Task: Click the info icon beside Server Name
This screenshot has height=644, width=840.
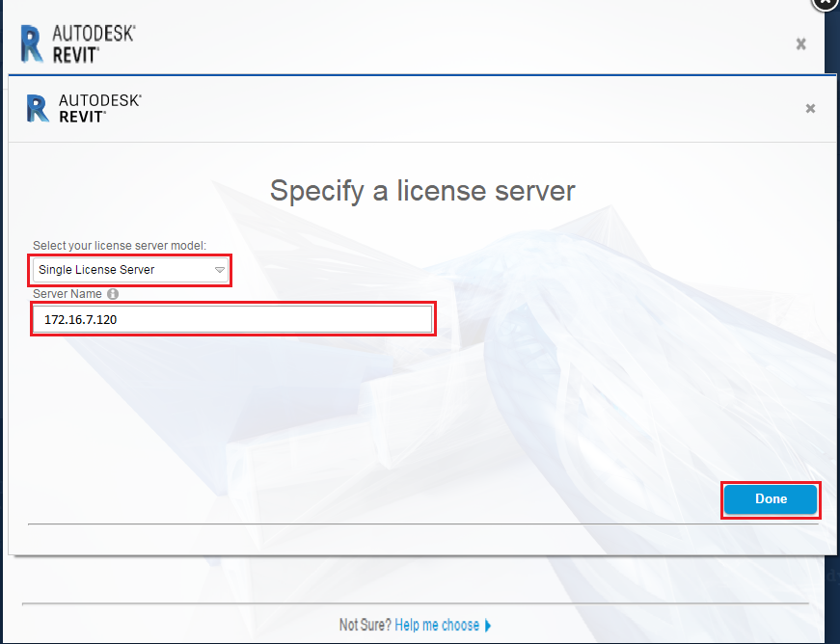Action: pos(113,294)
